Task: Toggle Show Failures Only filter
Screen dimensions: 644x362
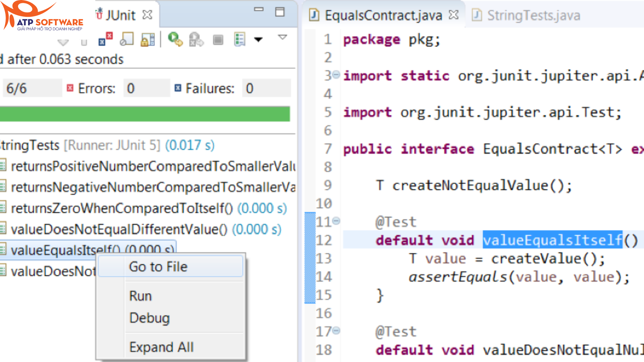Action: point(105,39)
